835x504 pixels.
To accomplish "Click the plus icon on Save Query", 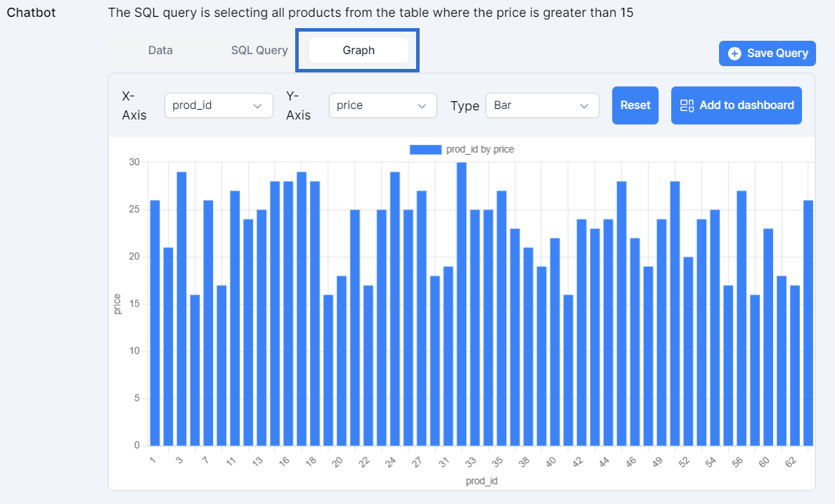I will (734, 53).
